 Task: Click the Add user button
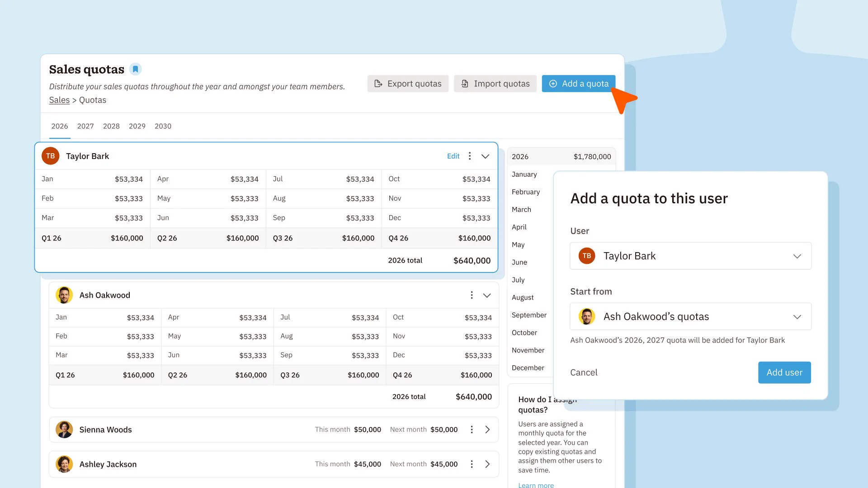[x=784, y=372]
